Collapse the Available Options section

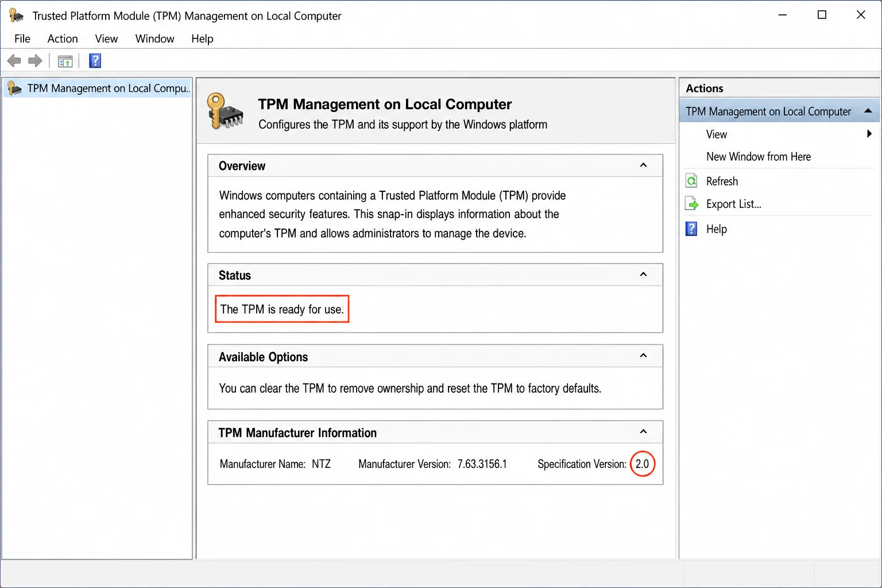(643, 356)
